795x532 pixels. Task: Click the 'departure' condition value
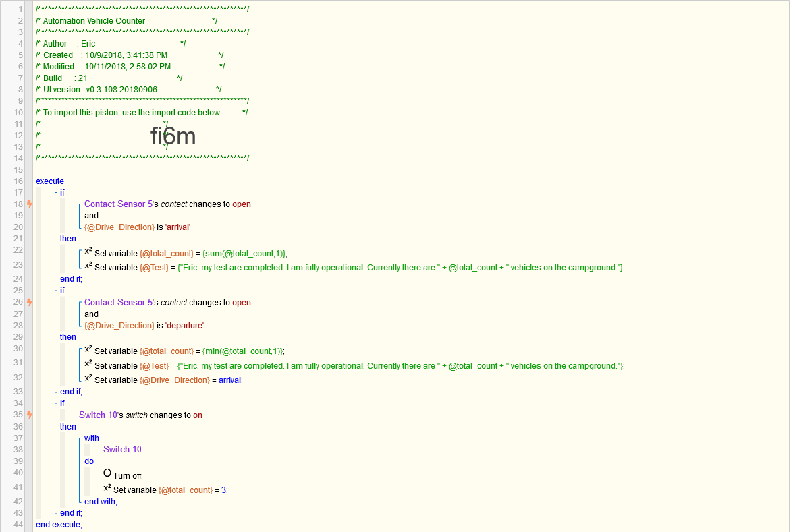tap(184, 325)
